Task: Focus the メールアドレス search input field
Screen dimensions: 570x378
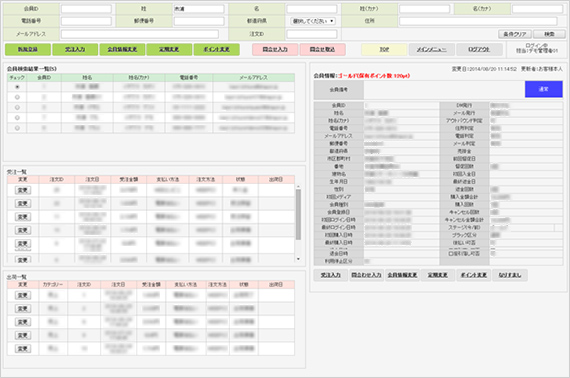Action: [x=140, y=34]
